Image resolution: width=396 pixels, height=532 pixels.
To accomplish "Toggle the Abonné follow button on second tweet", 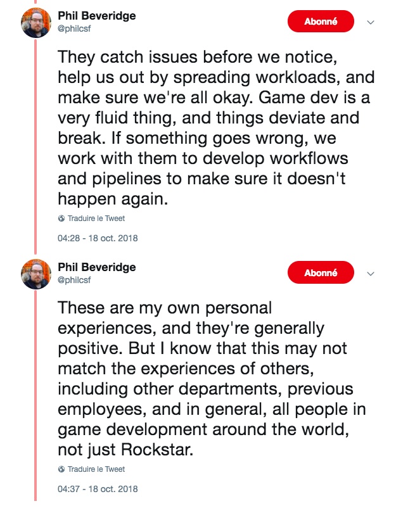I will pos(320,273).
